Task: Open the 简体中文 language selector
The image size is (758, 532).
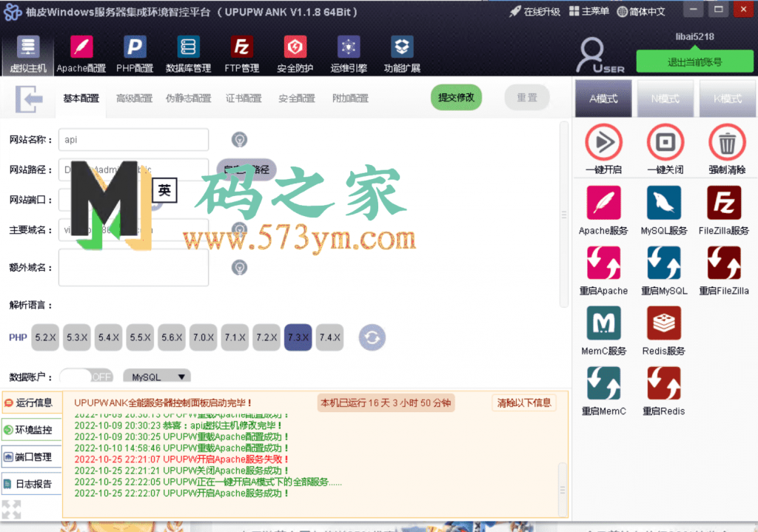Action: tap(642, 11)
